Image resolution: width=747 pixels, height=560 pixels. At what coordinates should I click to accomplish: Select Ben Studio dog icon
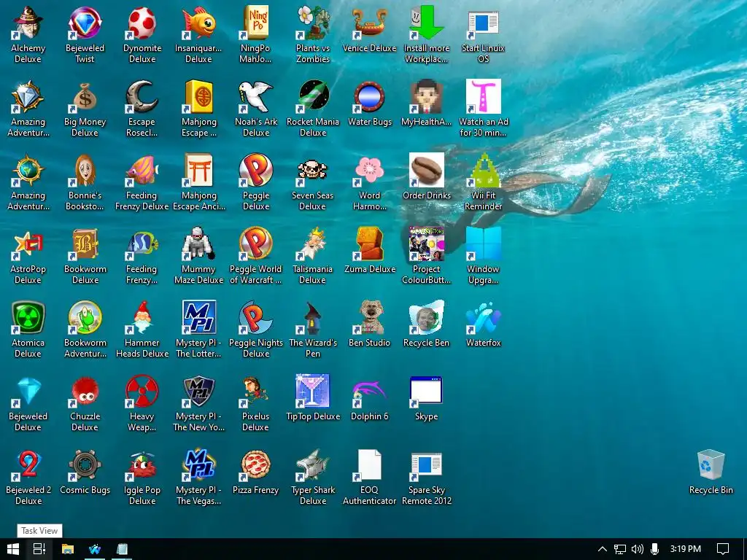pyautogui.click(x=370, y=318)
